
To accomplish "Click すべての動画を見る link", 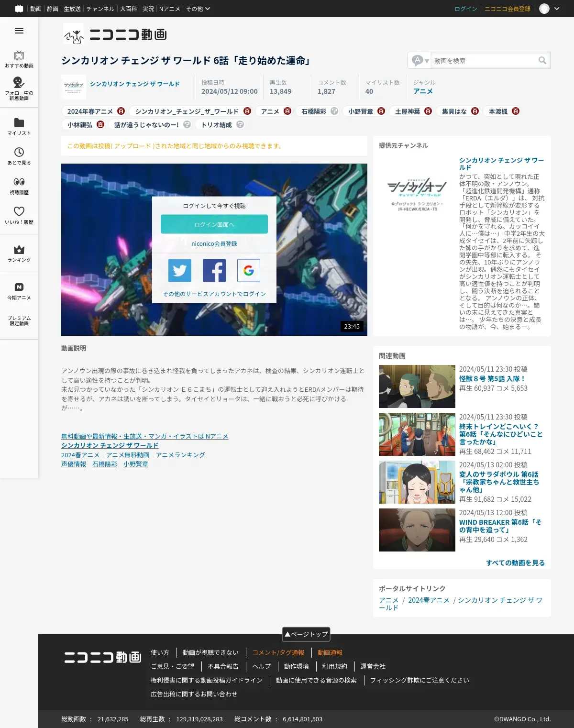I will click(x=516, y=563).
